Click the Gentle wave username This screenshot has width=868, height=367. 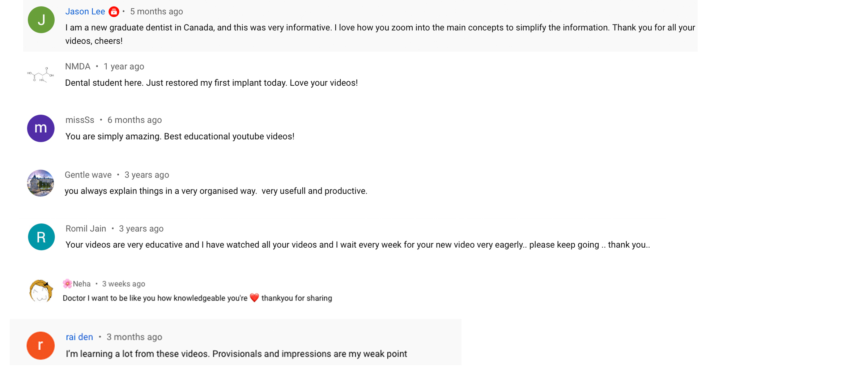[88, 175]
